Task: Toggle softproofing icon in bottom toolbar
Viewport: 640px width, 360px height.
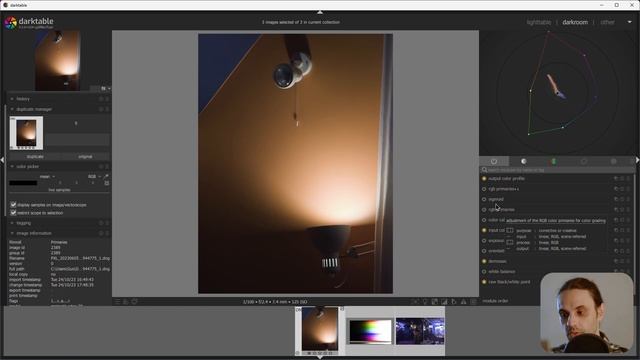Action: click(454, 302)
